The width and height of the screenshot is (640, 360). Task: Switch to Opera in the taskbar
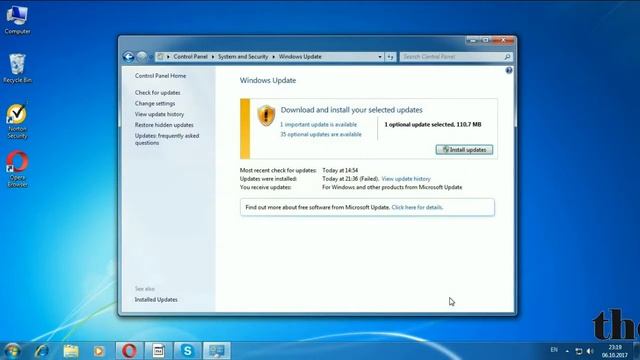[x=129, y=351]
